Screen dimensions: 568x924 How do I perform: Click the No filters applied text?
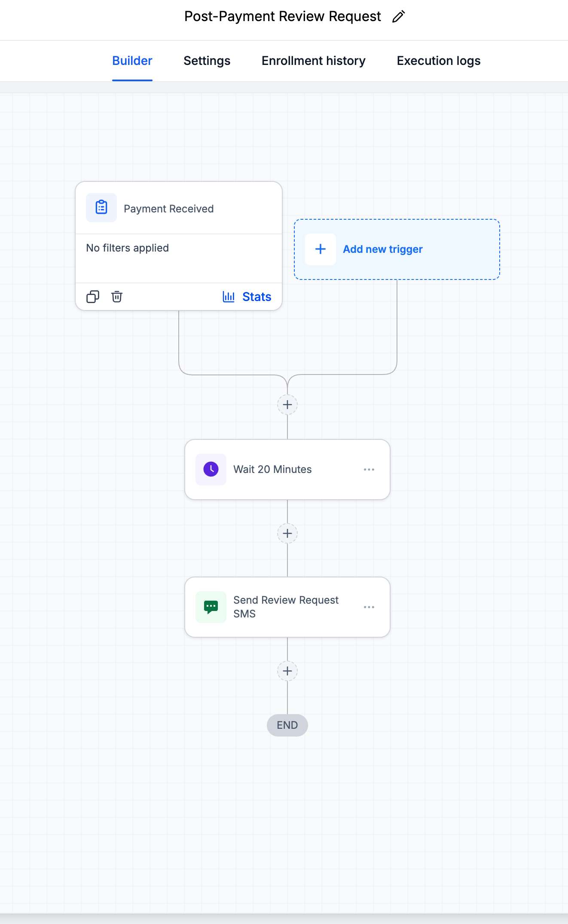[128, 248]
